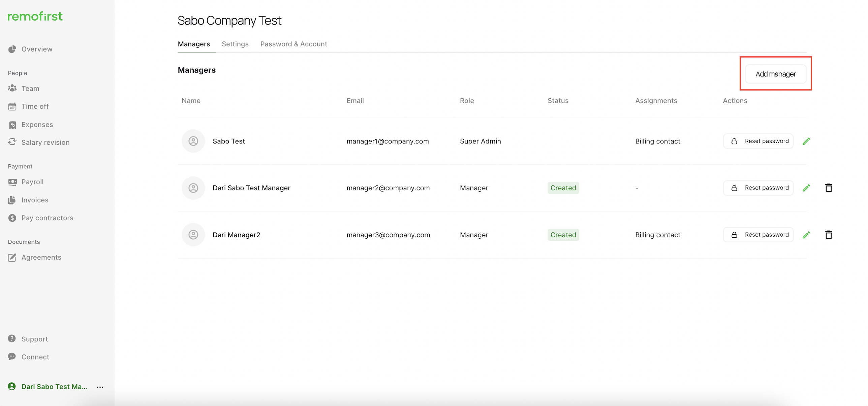Click the name Dari Manager2

[236, 235]
